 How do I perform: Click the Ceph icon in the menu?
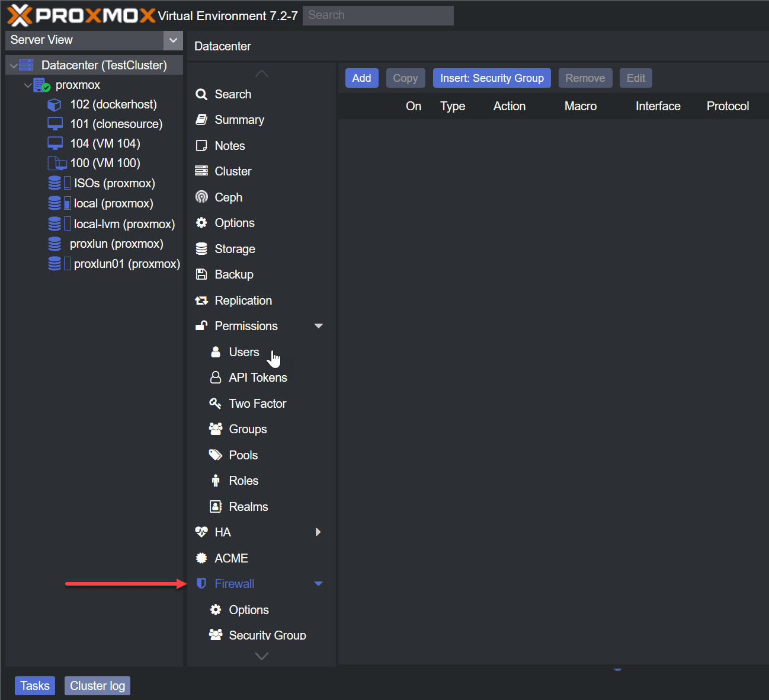pos(201,197)
